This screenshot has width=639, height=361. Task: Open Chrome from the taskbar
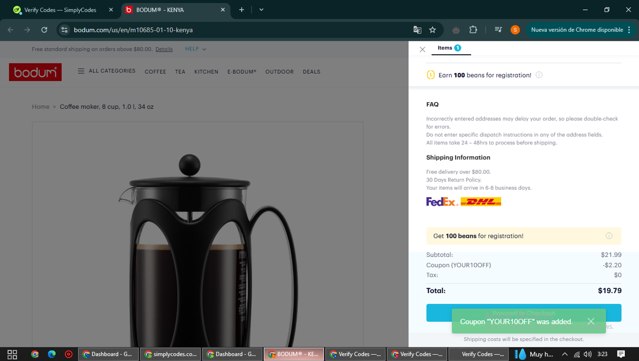(35, 354)
